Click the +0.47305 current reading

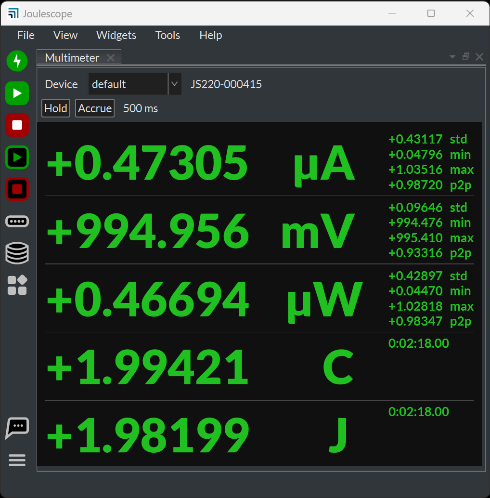pos(147,163)
